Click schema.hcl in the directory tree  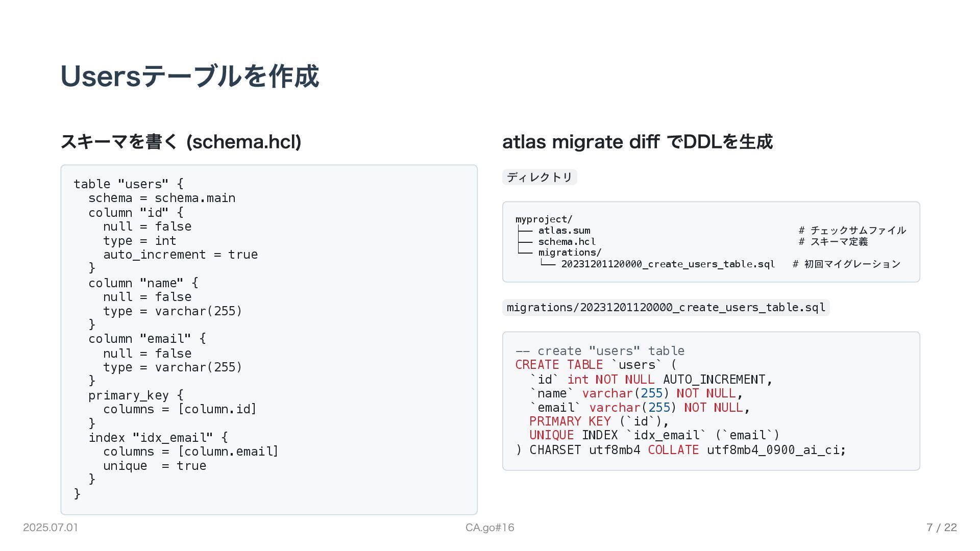(x=567, y=242)
